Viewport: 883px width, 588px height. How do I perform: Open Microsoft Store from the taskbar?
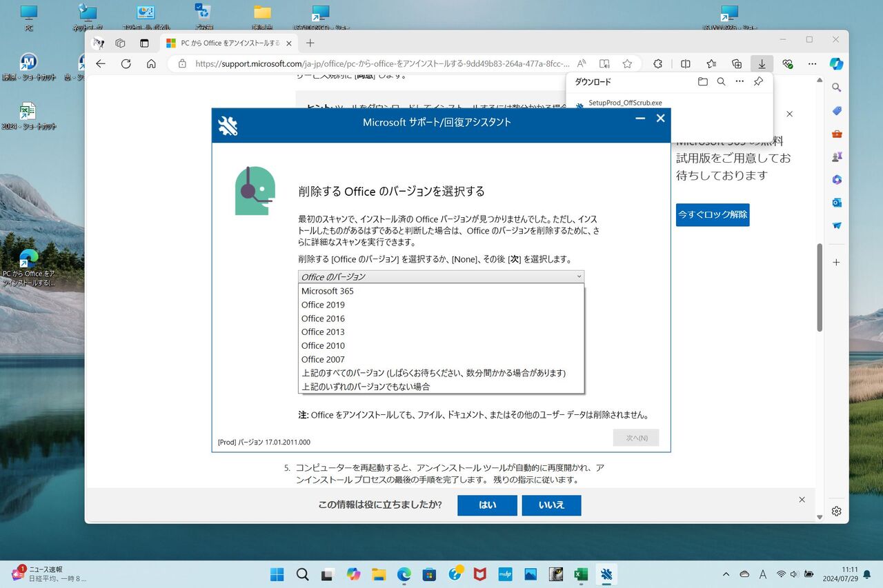429,574
